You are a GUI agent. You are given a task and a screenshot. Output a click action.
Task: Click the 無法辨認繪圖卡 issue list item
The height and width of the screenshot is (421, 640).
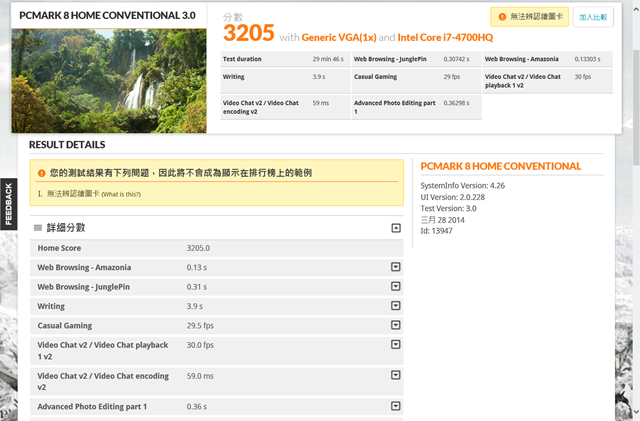click(73, 194)
